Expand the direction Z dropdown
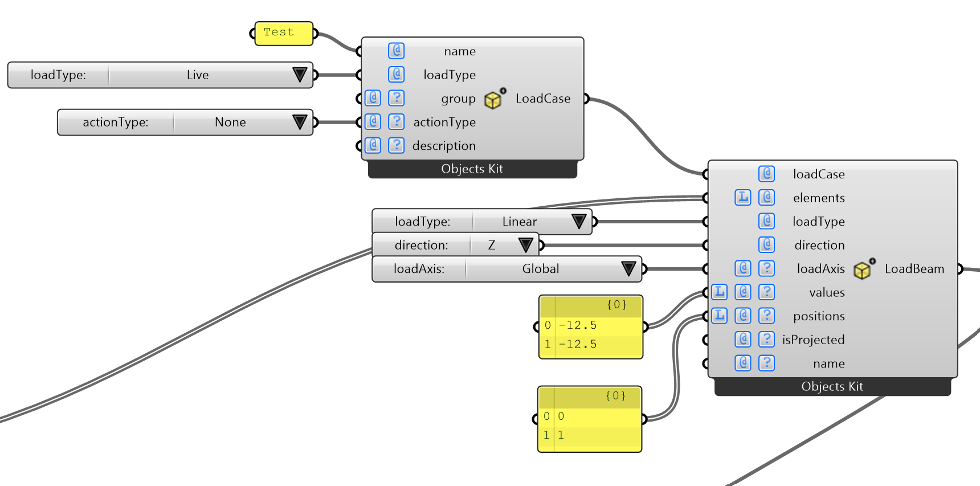Viewport: 980px width, 486px height. (x=525, y=245)
